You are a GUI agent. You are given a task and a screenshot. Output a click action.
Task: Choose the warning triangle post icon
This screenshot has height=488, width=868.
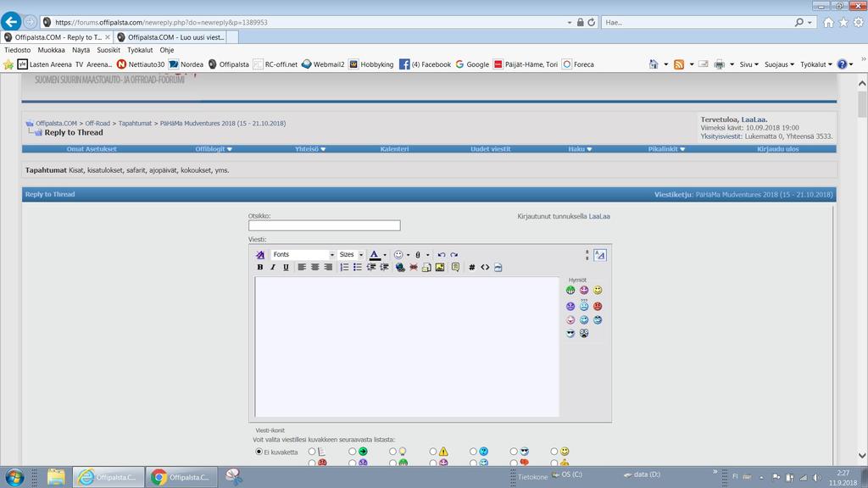pos(433,452)
